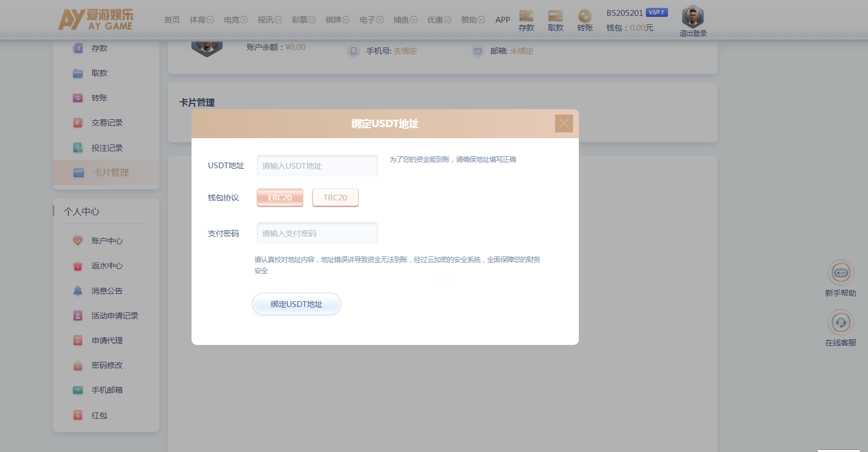Image resolution: width=868 pixels, height=452 pixels.
Task: Click the user avatar in header
Action: [692, 17]
